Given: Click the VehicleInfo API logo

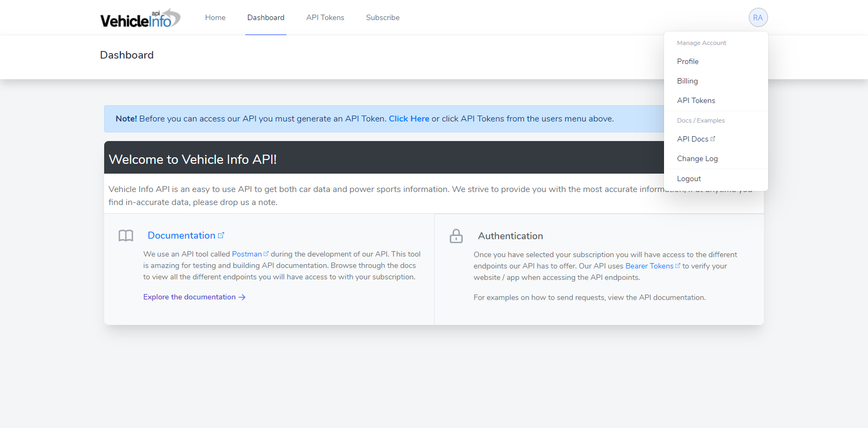Looking at the screenshot, I should click(x=141, y=18).
